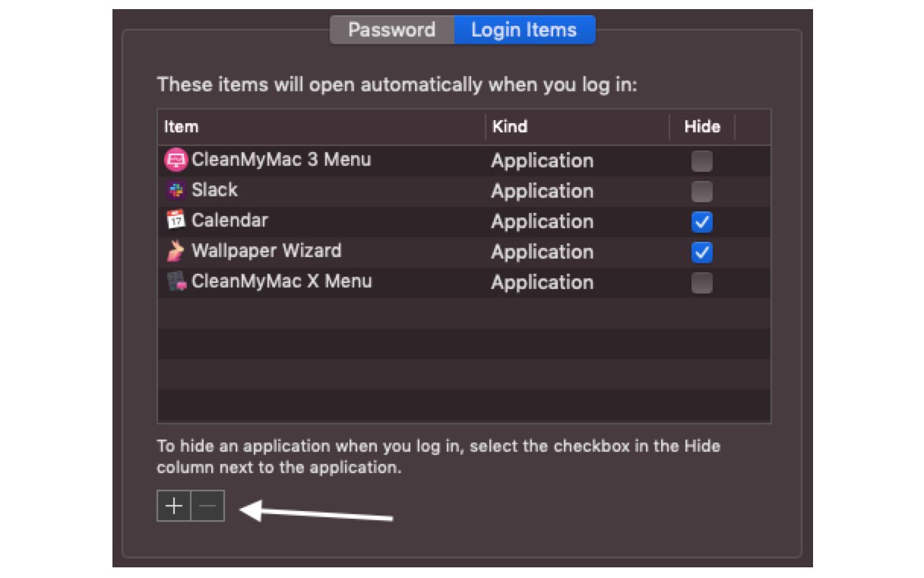The image size is (924, 578).
Task: Enable Hide checkbox for CleanMyMac X Menu
Action: (x=702, y=283)
